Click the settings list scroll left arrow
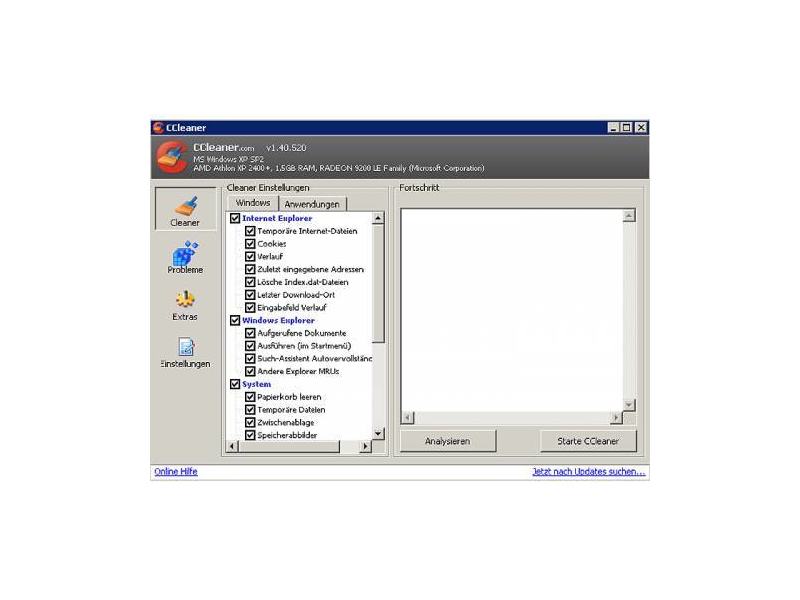The image size is (800, 600). 233,446
